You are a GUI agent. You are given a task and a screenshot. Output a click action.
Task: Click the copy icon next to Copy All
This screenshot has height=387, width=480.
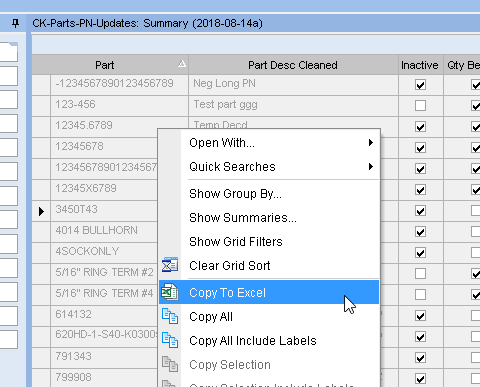click(x=170, y=316)
